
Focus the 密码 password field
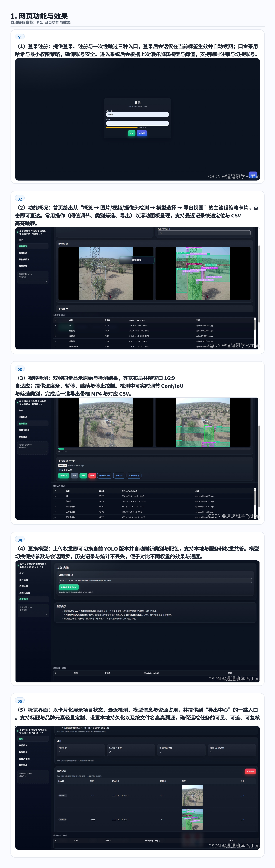137,123
